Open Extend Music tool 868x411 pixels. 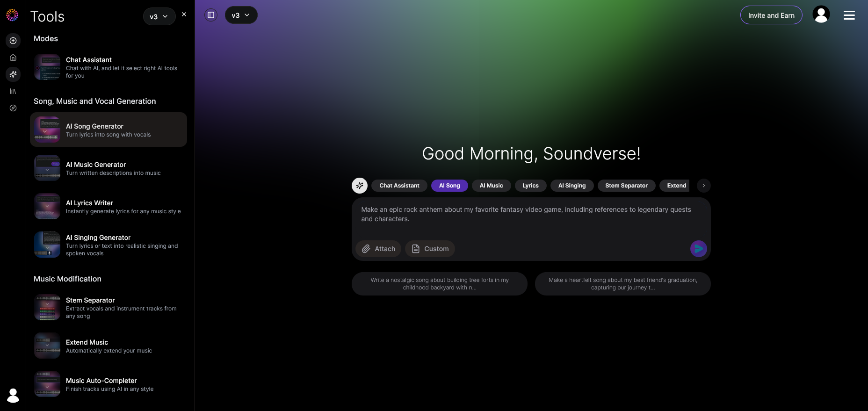[108, 346]
